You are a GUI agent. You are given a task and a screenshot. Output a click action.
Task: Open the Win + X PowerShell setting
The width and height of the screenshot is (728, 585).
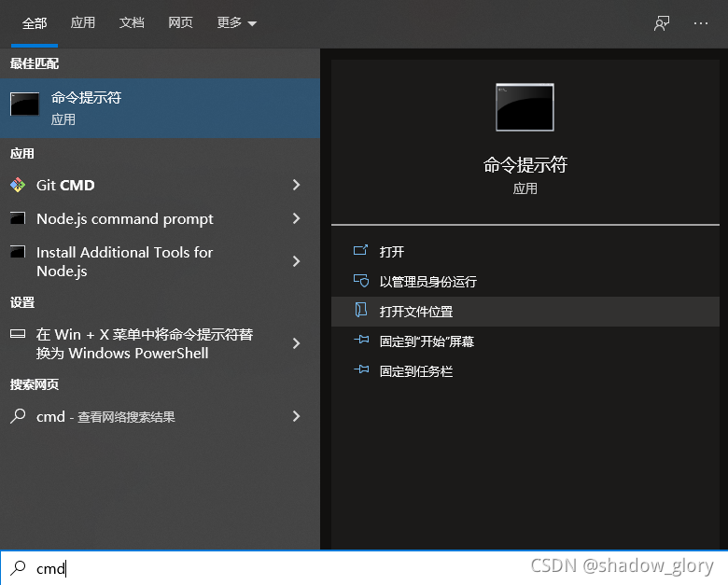click(x=160, y=343)
